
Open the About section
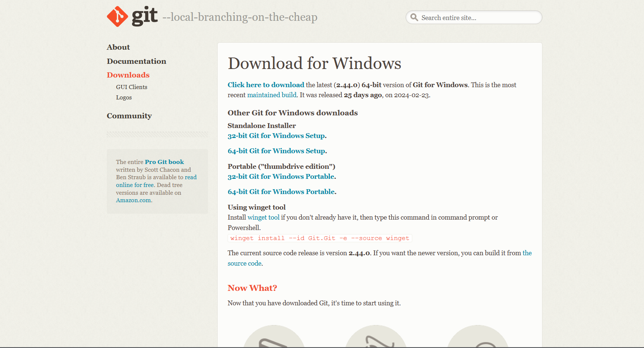coord(118,47)
